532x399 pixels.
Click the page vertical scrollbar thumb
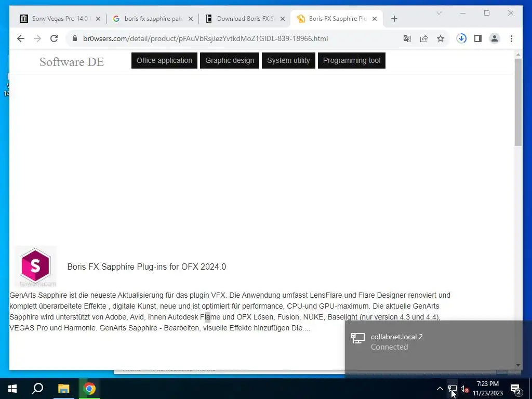point(518,102)
